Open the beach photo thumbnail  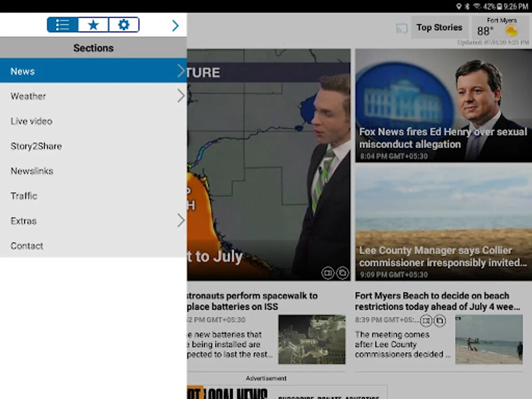point(489,340)
